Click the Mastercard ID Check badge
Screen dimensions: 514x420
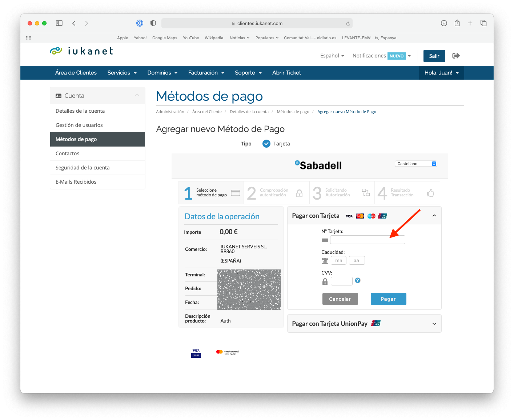click(x=228, y=352)
